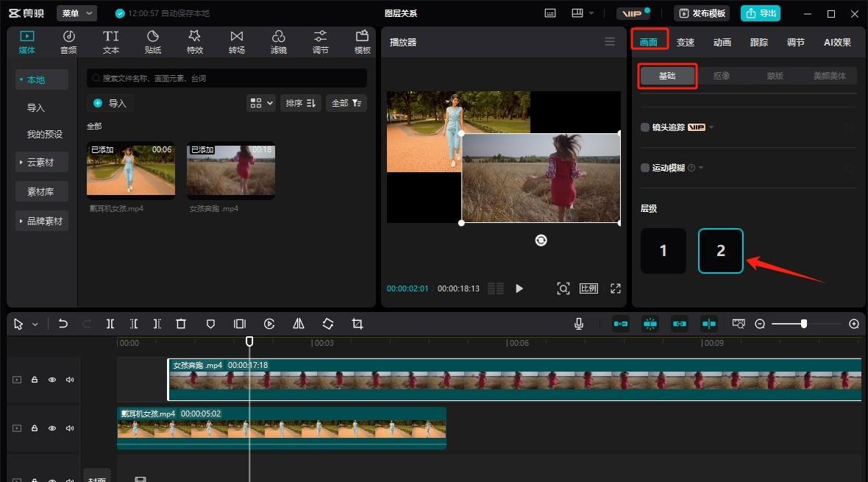Toggle the main track magnet
The width and height of the screenshot is (868, 482).
coord(621,324)
